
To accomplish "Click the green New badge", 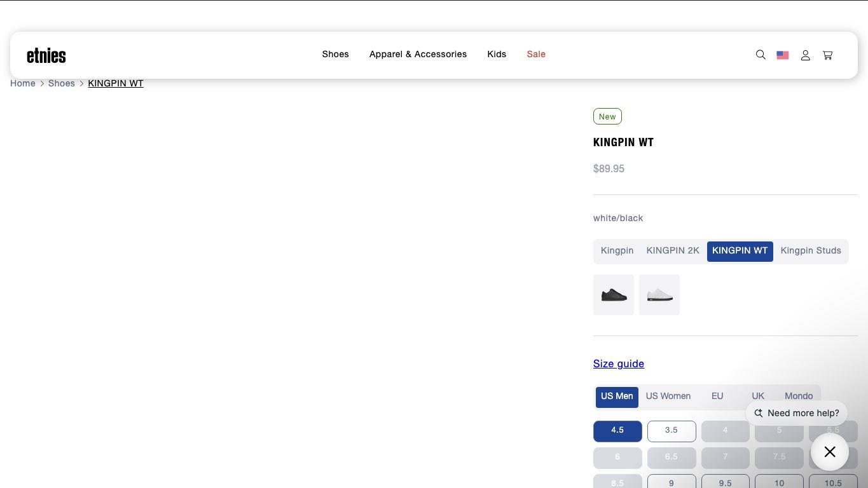I will click(607, 117).
